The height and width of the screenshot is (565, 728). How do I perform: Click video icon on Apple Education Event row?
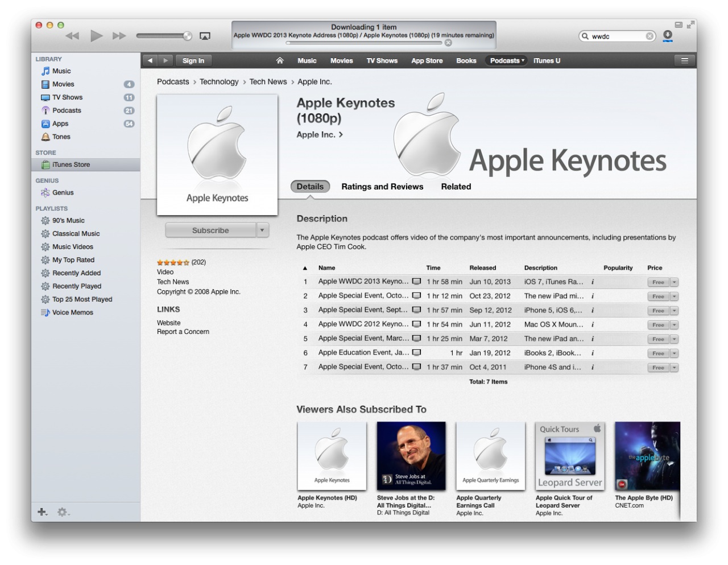pos(416,353)
